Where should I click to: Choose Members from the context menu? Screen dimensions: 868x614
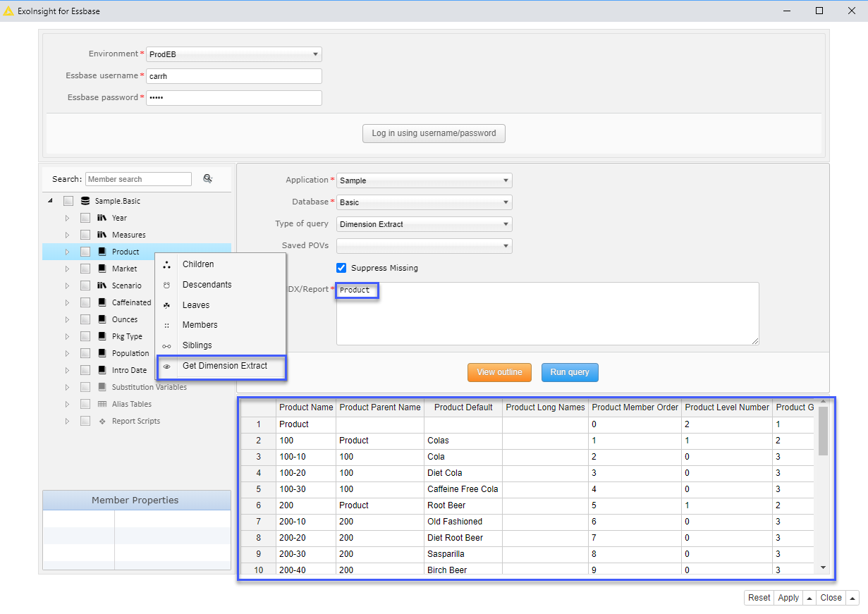coord(221,325)
